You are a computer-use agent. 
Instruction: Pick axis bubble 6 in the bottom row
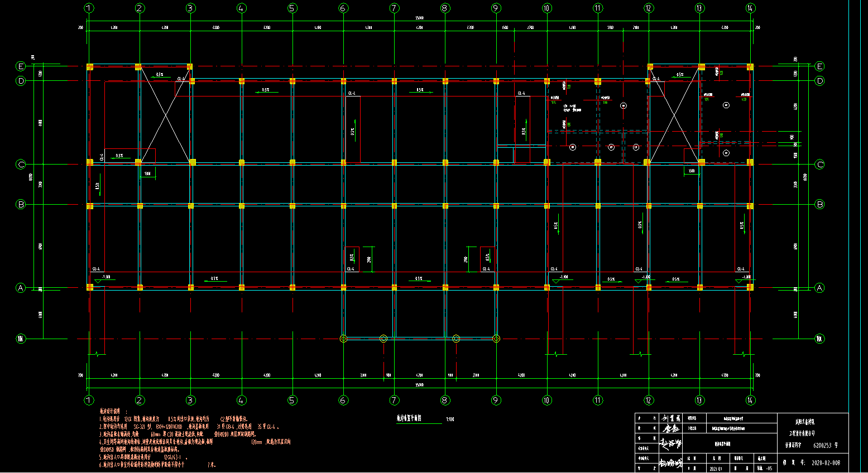click(x=343, y=400)
